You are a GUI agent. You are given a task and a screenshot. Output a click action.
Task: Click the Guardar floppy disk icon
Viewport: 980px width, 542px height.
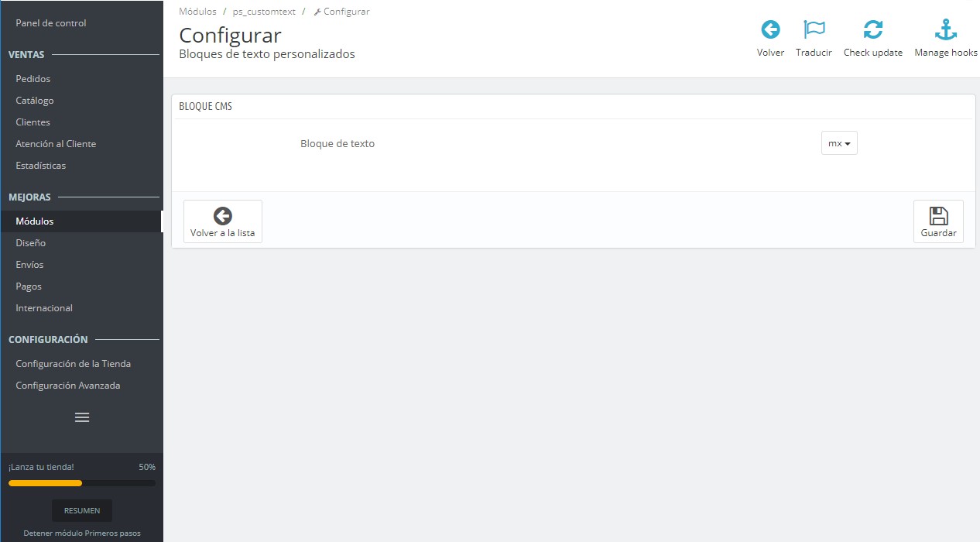tap(938, 216)
